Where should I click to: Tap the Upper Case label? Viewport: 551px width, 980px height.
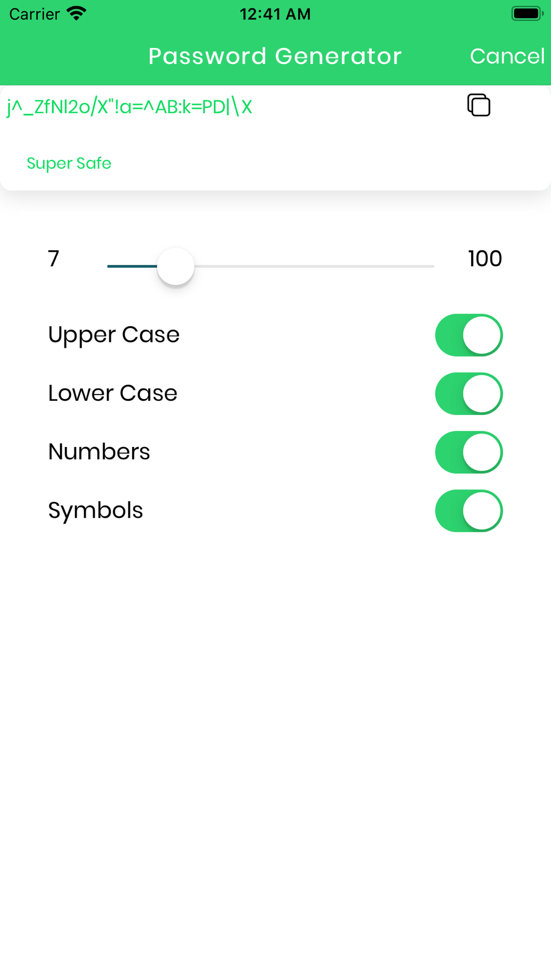coord(114,335)
